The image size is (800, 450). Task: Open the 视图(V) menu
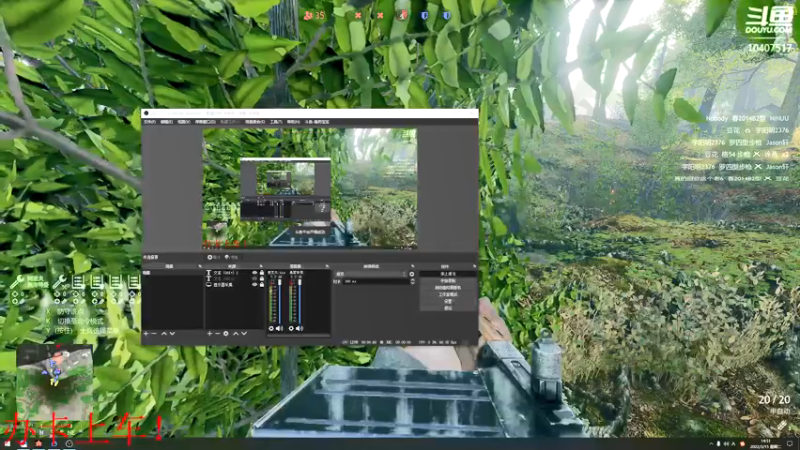pos(184,122)
